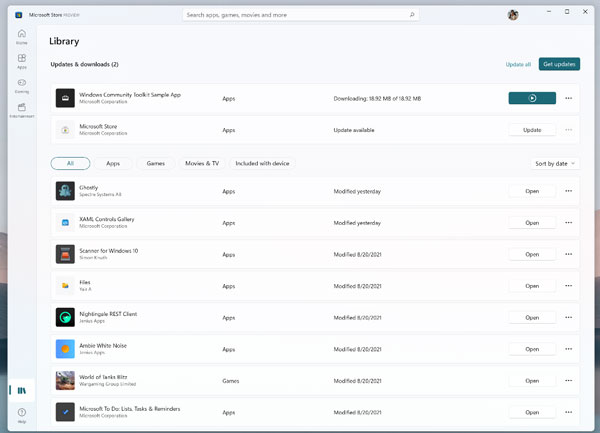The height and width of the screenshot is (433, 600).
Task: Click the search magnifier icon
Action: point(412,15)
